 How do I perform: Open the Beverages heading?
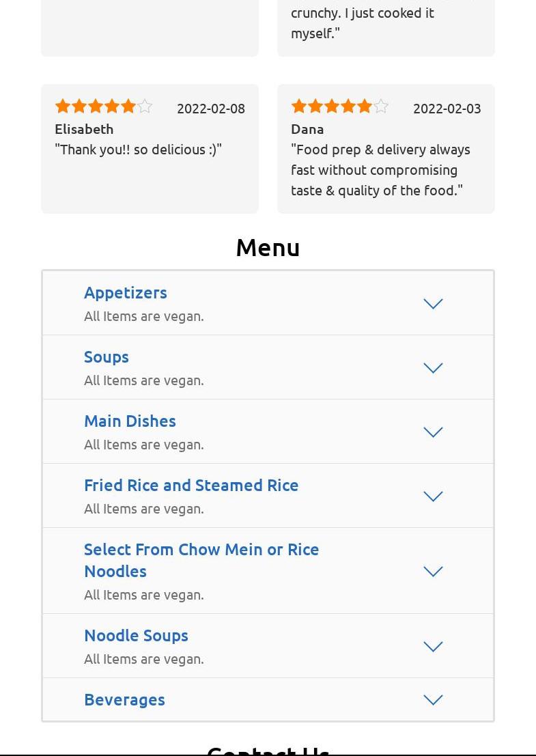click(x=124, y=699)
